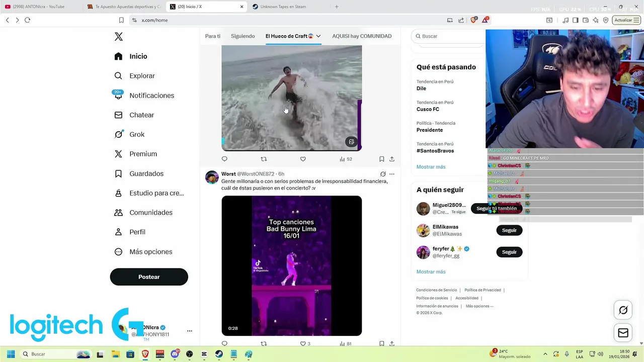The height and width of the screenshot is (362, 644).
Task: Follow feryfer with Seguir button
Action: coord(509,252)
